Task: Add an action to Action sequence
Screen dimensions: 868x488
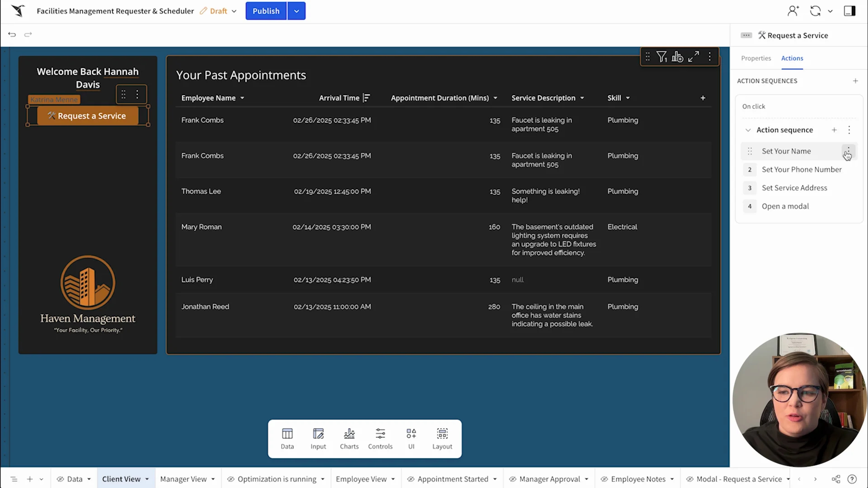Action: click(x=834, y=130)
